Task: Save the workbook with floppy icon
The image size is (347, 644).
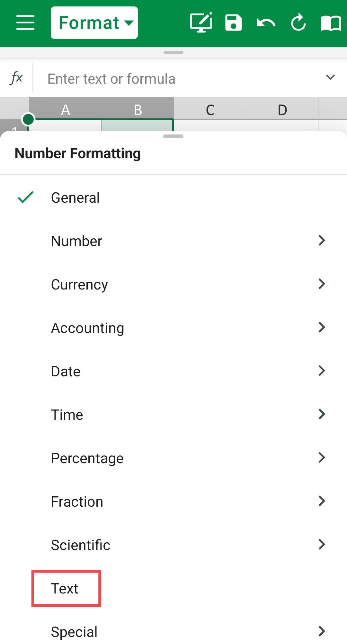Action: 234,23
